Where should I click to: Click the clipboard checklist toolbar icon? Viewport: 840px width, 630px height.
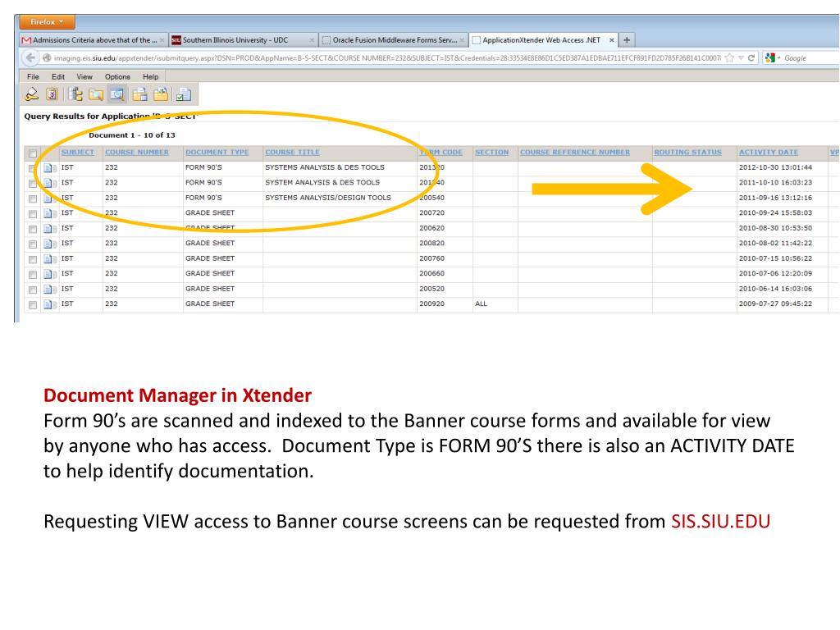coord(52,95)
